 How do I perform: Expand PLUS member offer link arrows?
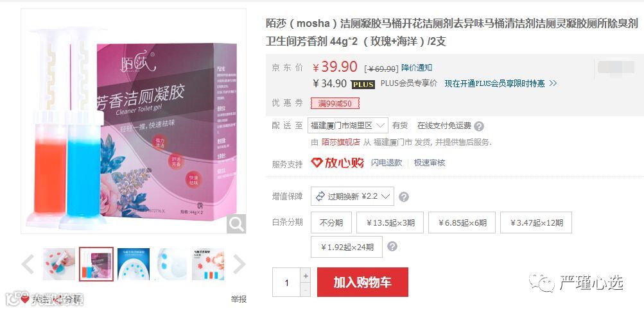click(x=553, y=83)
